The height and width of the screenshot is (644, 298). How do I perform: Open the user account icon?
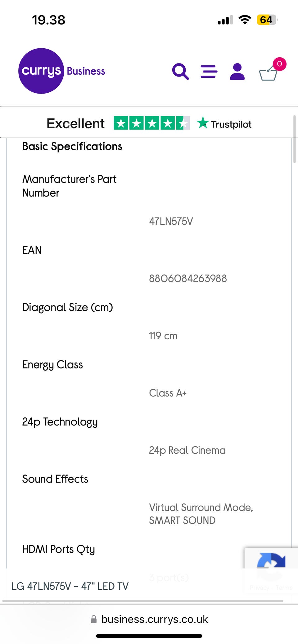237,72
